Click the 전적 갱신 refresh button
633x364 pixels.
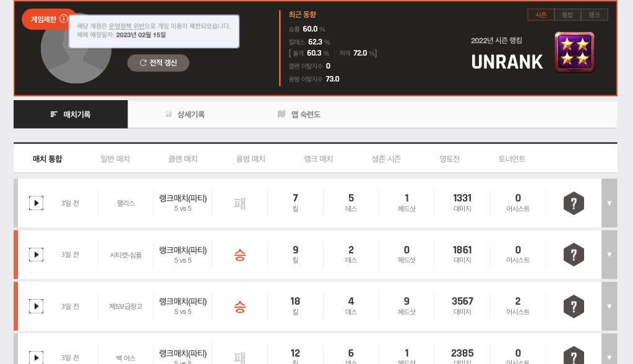click(158, 62)
